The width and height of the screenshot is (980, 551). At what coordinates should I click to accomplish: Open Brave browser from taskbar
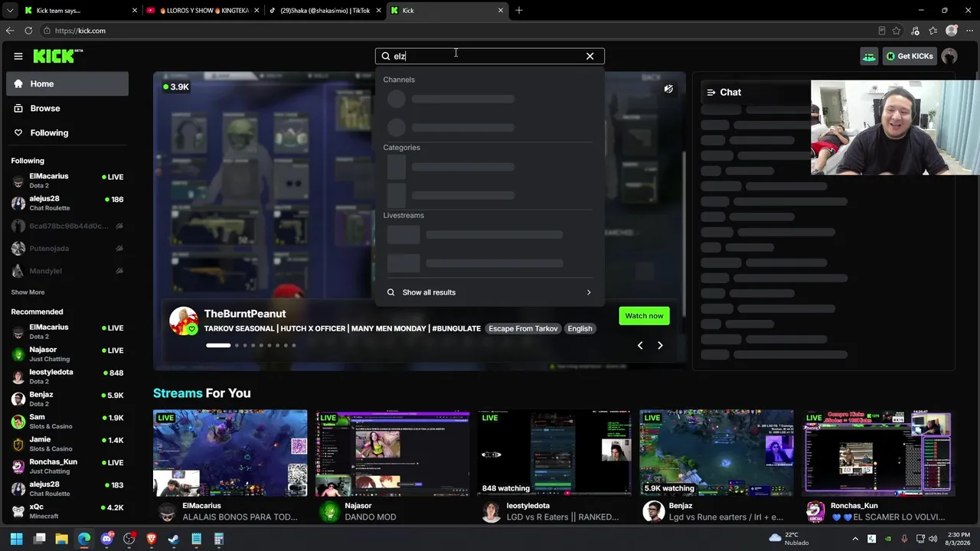[x=152, y=539]
